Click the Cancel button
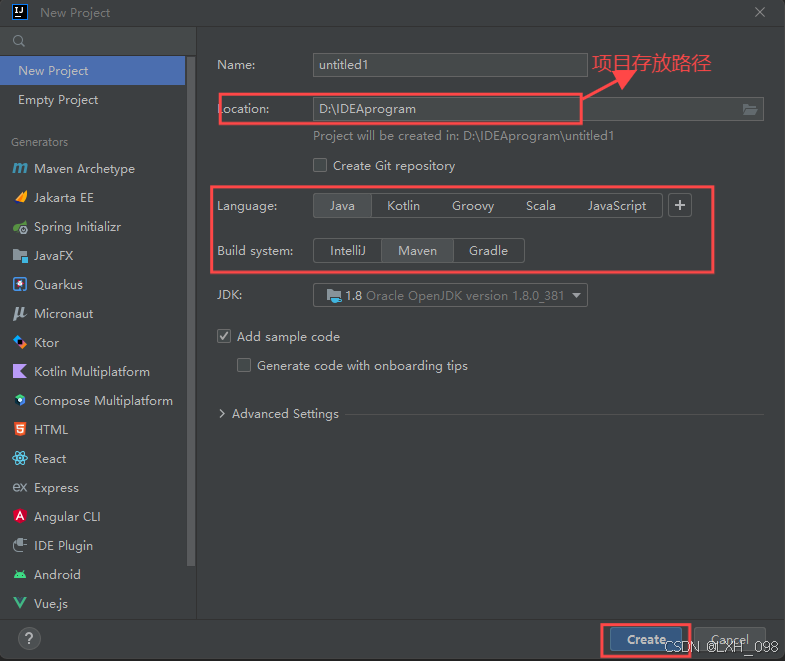 [x=729, y=639]
